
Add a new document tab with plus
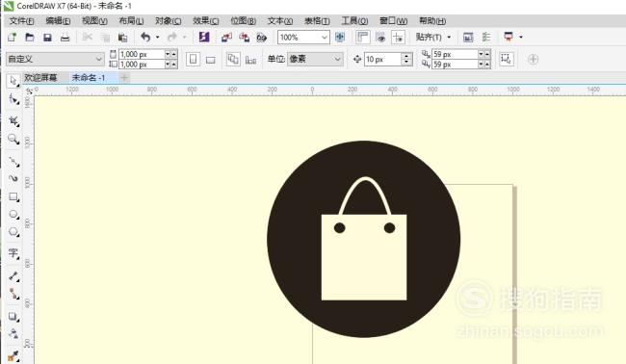click(124, 77)
